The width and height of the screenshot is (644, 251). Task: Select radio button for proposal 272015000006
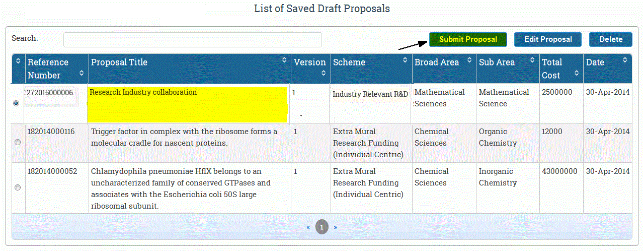point(17,103)
